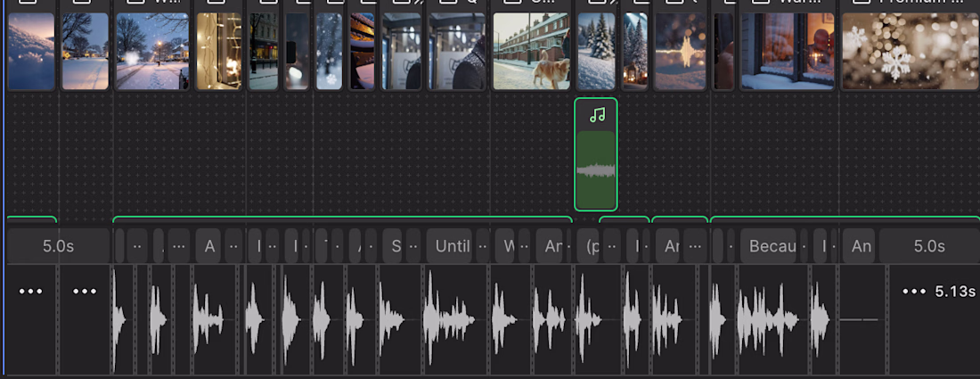
Task: Select the dusk street with bare tree clip
Action: point(85,52)
